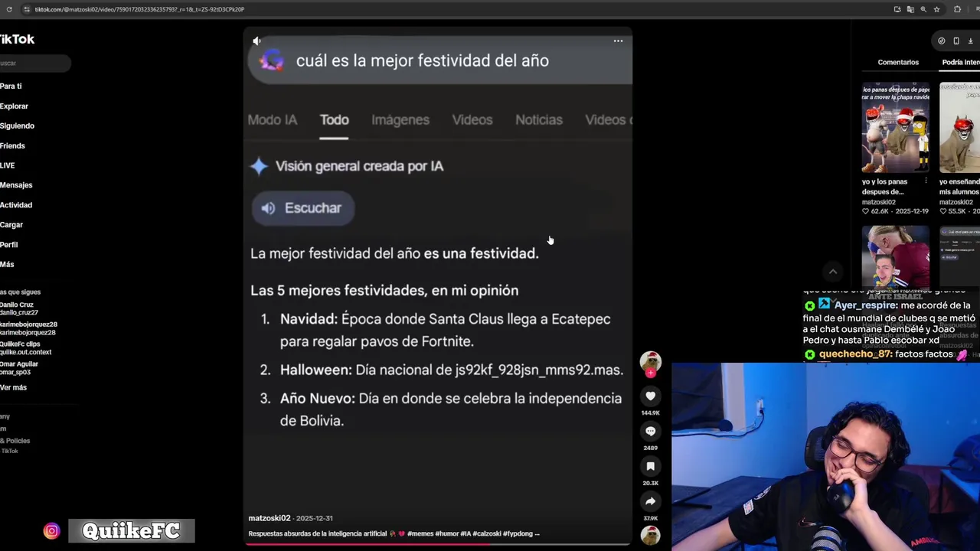Switch to the Comentarios tab
Image resolution: width=980 pixels, height=551 pixels.
[x=898, y=62]
